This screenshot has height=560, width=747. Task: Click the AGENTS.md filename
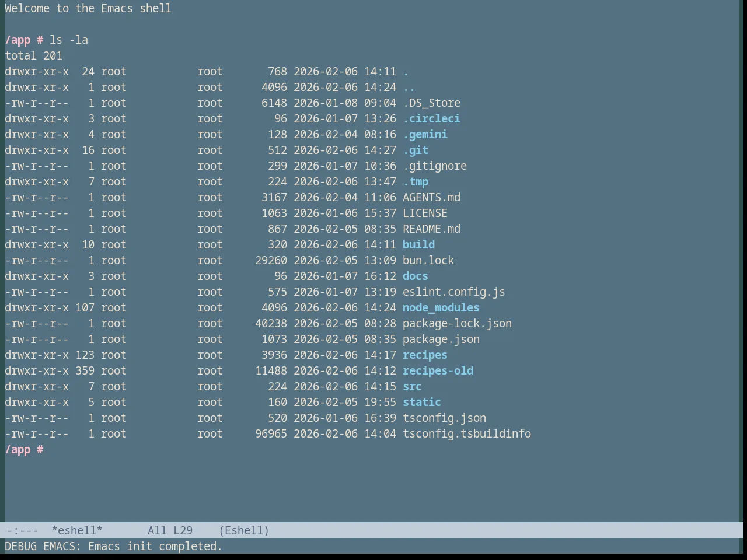click(x=431, y=197)
